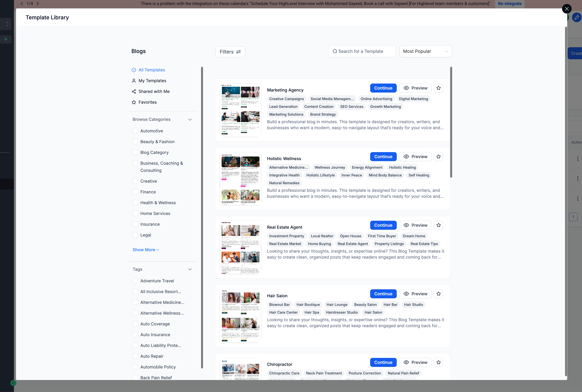Open the Most Popular sort dropdown
The height and width of the screenshot is (392, 582).
(x=425, y=51)
